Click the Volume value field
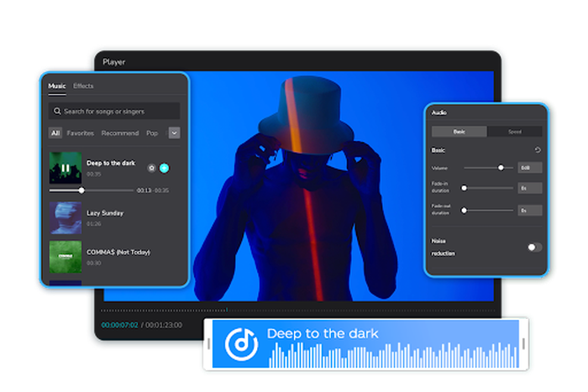 tap(530, 168)
